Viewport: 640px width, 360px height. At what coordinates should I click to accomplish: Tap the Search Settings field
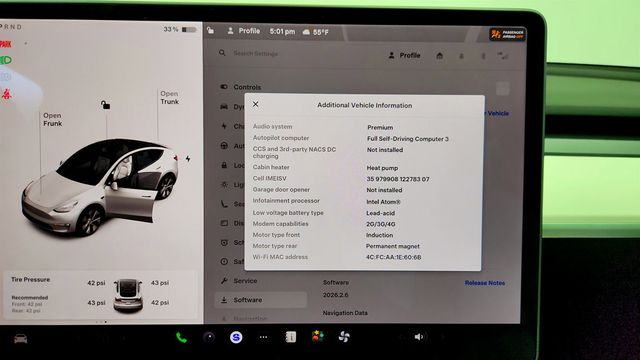click(256, 53)
